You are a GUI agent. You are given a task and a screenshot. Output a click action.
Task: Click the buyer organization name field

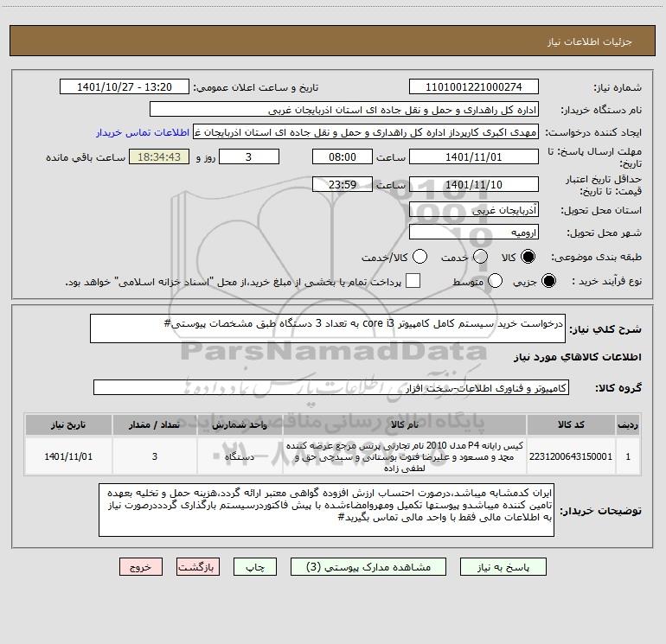point(344,109)
